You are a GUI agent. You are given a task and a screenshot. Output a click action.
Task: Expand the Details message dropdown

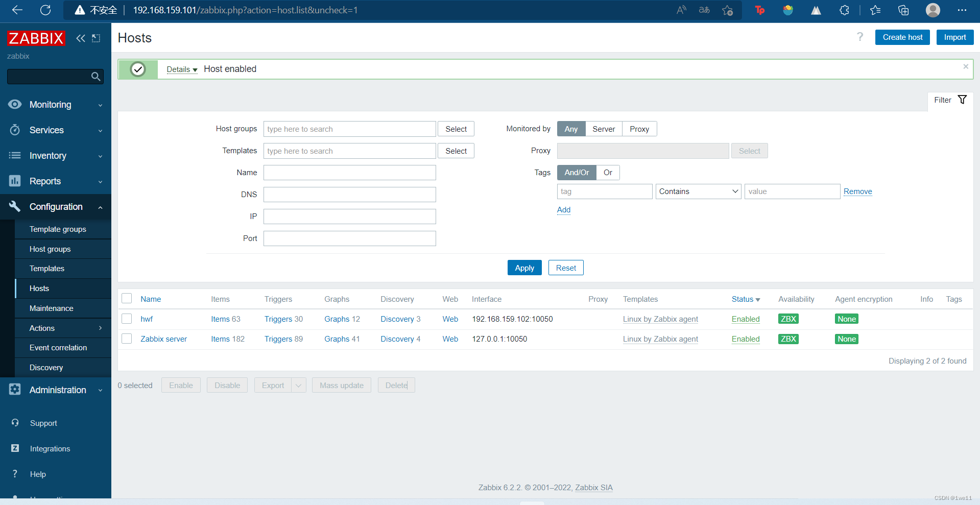tap(182, 69)
